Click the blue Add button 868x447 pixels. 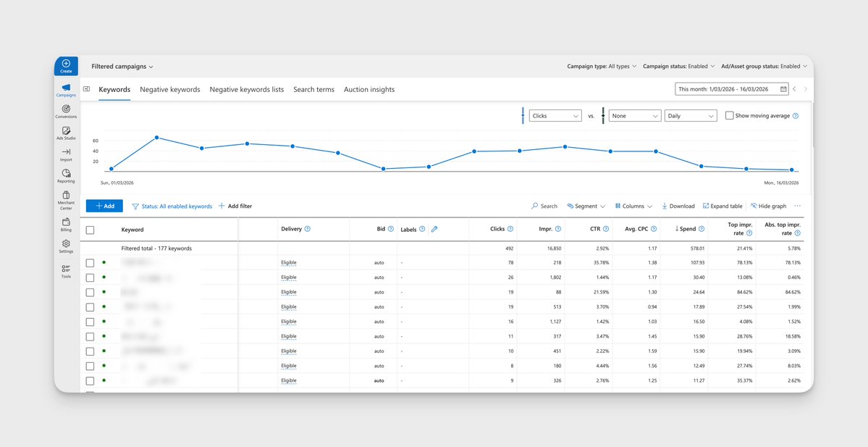click(104, 206)
